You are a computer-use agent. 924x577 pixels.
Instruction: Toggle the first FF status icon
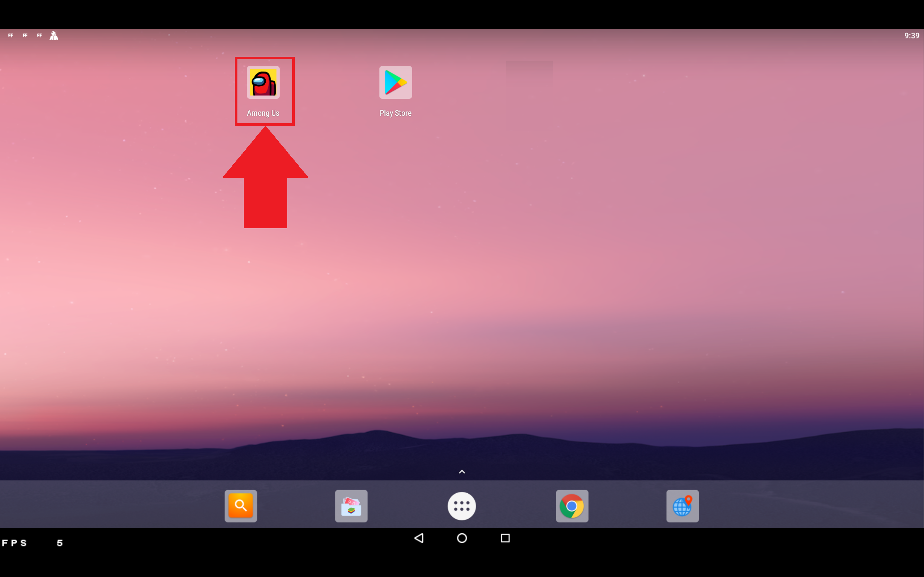10,35
